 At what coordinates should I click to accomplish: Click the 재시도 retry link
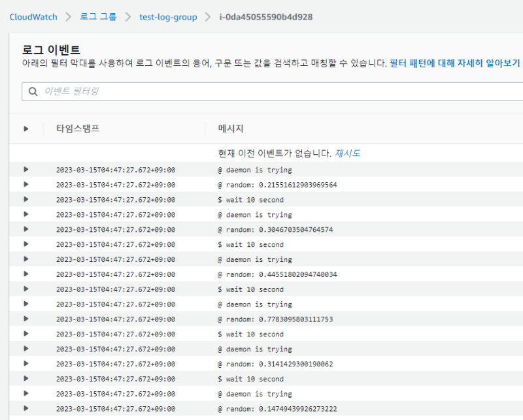click(347, 153)
